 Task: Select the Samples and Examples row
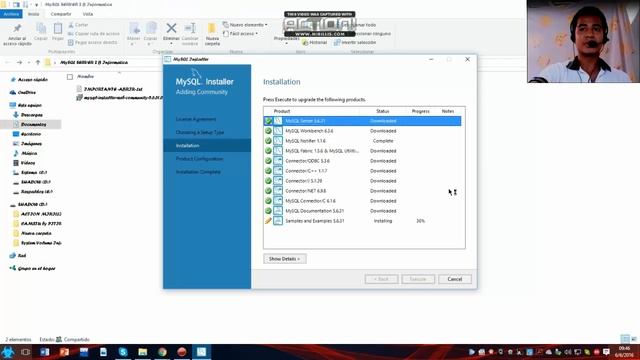pyautogui.click(x=362, y=221)
